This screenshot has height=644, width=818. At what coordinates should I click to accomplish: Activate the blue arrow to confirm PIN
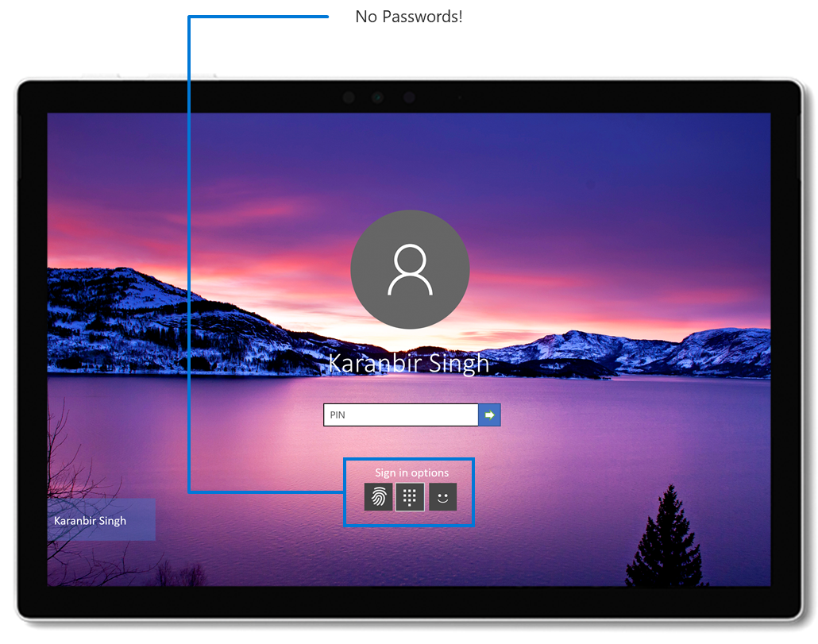490,415
